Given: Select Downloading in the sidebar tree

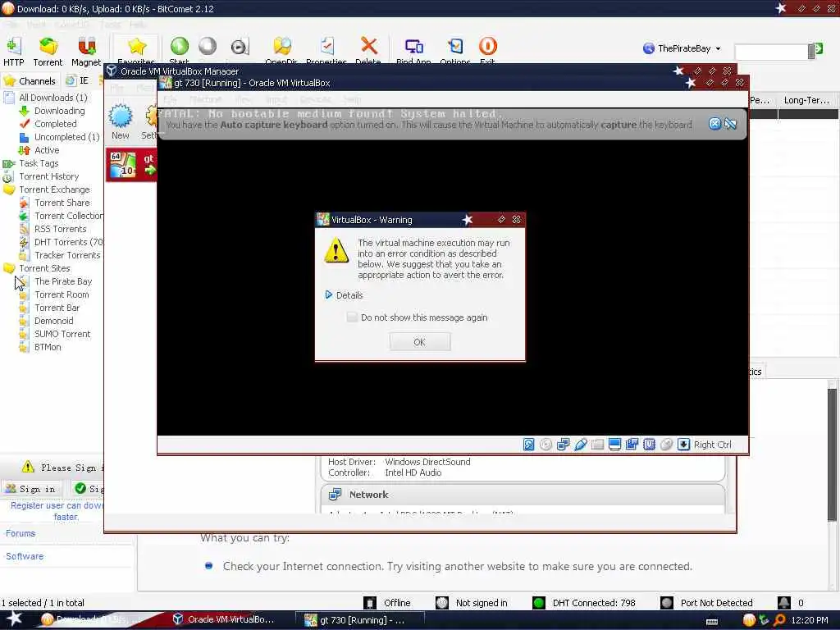Looking at the screenshot, I should [x=59, y=111].
